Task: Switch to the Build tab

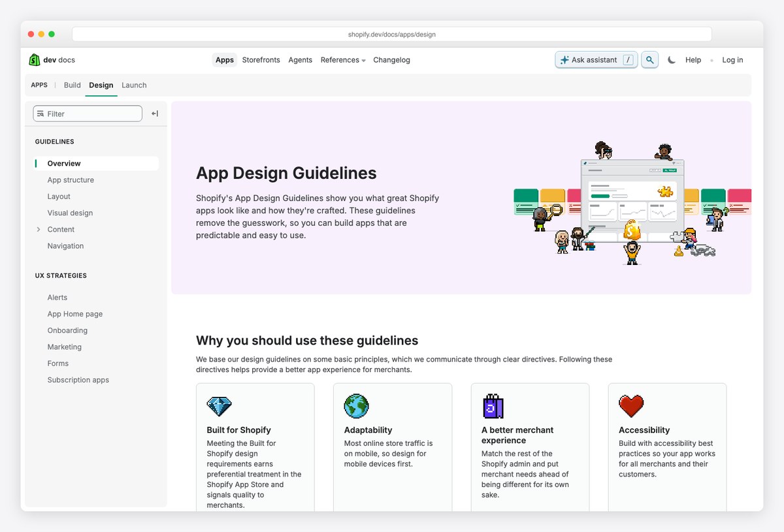Action: click(73, 86)
